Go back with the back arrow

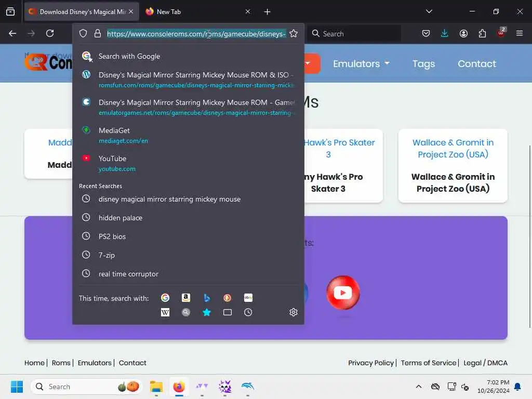[12, 33]
